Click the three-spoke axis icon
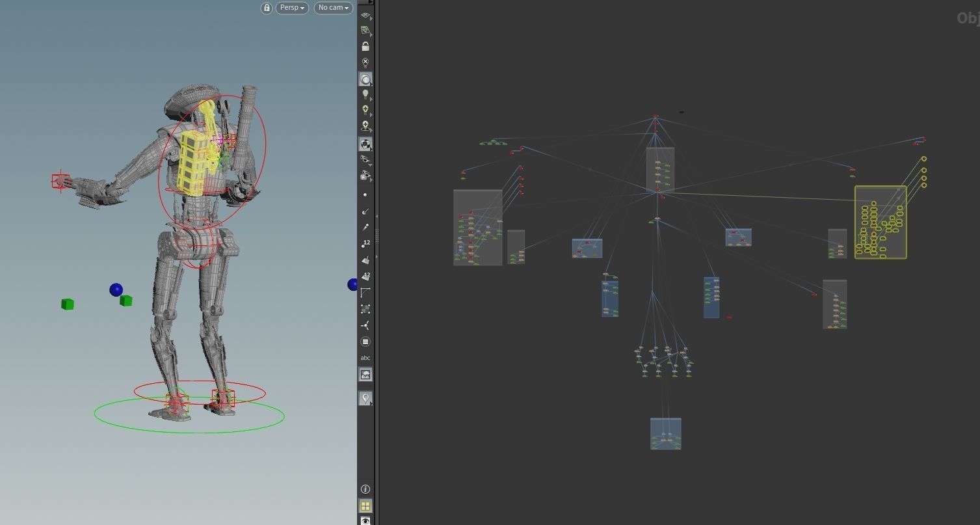 click(365, 325)
